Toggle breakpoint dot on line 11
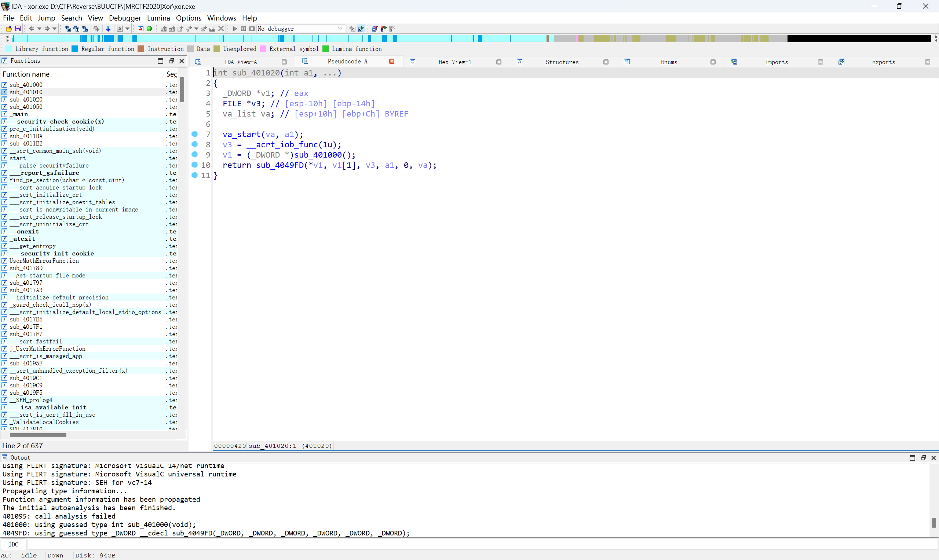This screenshot has height=560, width=939. pos(195,175)
